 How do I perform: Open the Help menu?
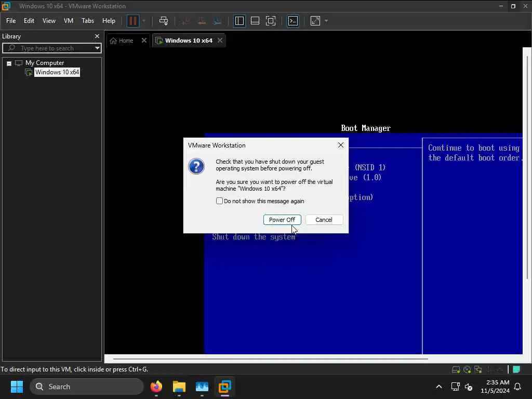coord(109,21)
